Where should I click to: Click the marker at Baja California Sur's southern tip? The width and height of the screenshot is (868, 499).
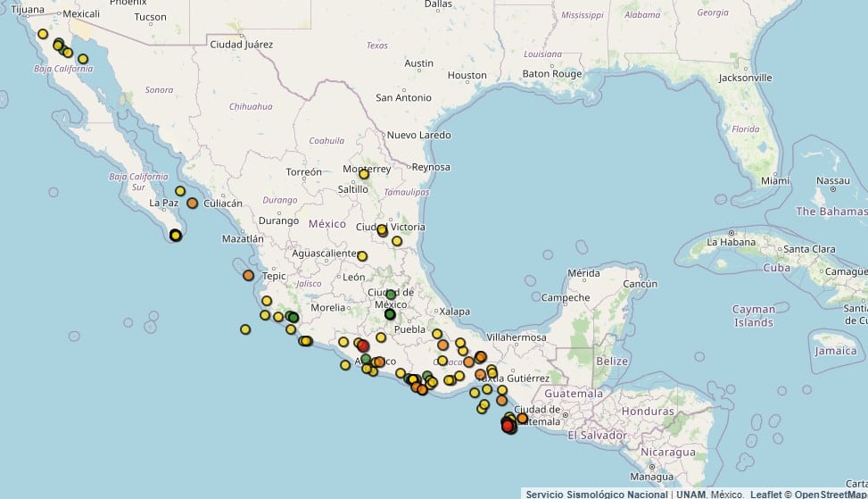click(176, 236)
